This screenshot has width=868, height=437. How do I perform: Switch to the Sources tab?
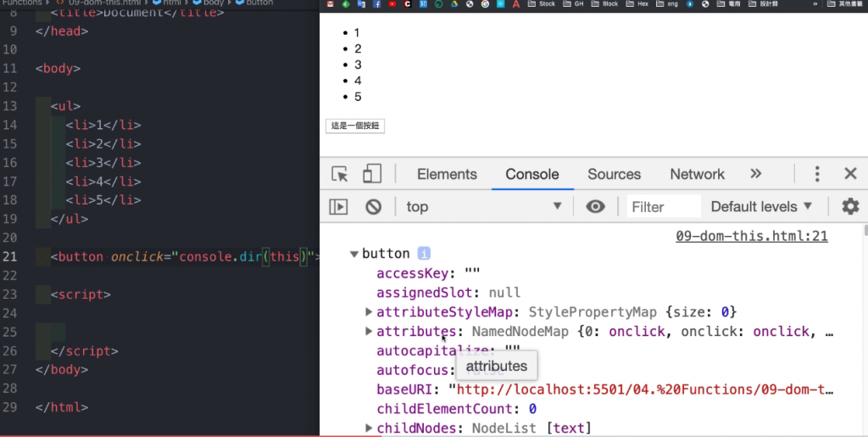coord(614,174)
